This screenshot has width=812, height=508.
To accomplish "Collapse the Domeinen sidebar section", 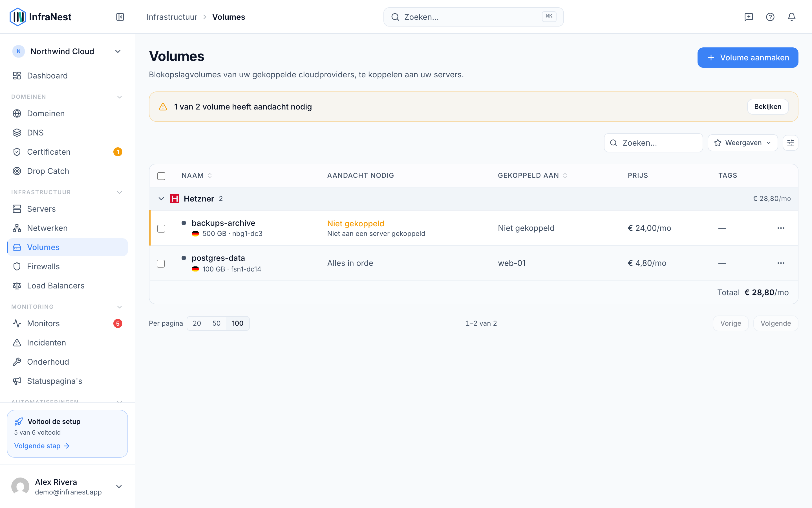I will (119, 97).
